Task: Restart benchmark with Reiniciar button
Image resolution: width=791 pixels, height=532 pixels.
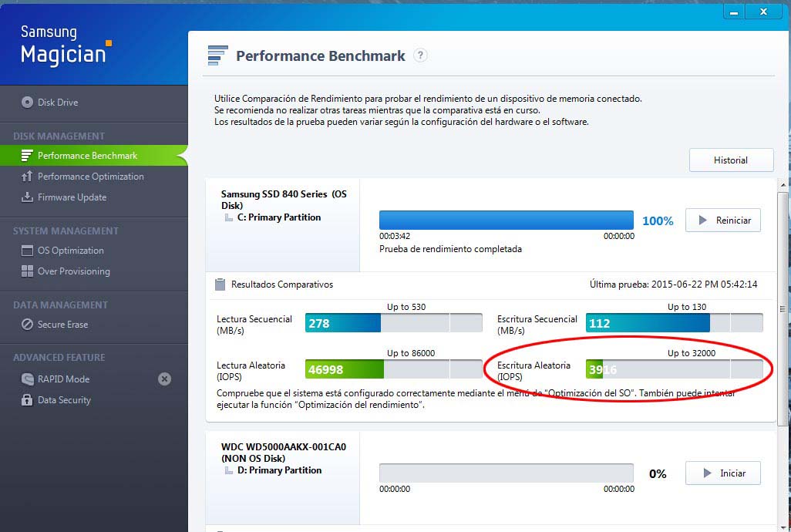Action: tap(723, 221)
